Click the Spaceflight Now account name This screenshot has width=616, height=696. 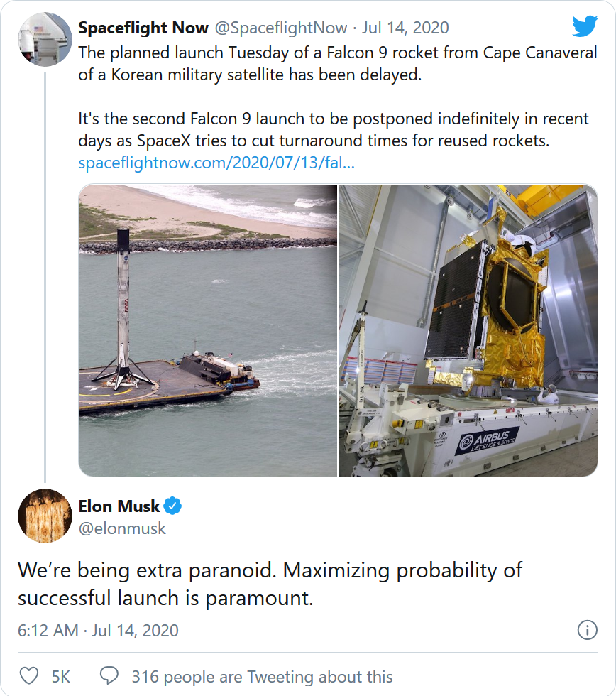(143, 28)
